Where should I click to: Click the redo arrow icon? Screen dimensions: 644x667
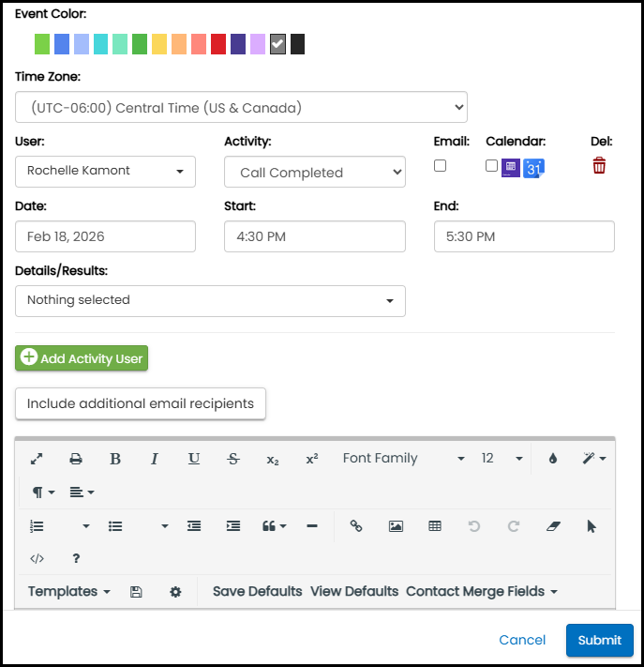click(x=514, y=526)
